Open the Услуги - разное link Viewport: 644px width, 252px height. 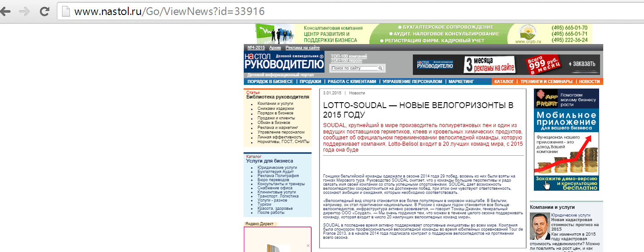pos(272,200)
